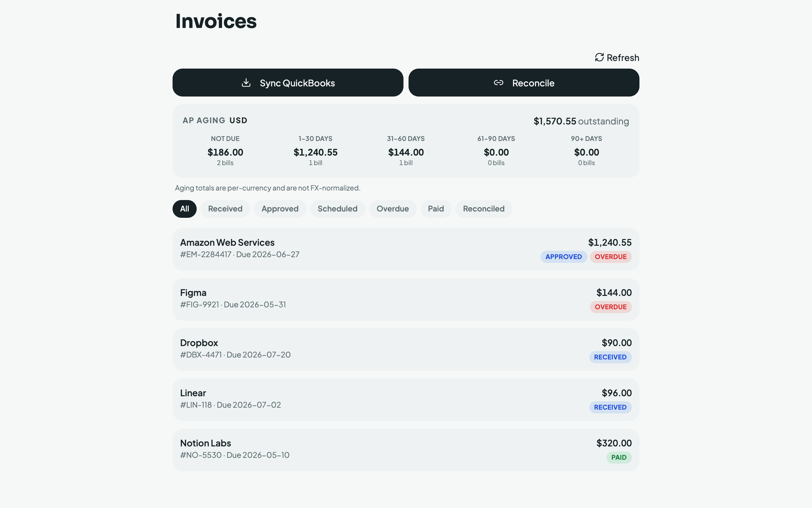Click the 90+ Days $0.00 bucket
This screenshot has width=812, height=508.
pos(586,150)
